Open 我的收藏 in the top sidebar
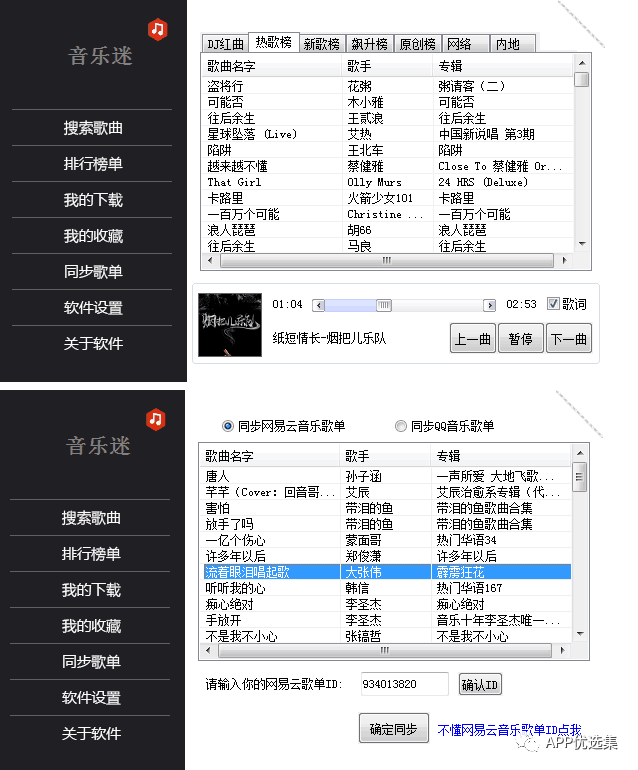 tap(93, 236)
